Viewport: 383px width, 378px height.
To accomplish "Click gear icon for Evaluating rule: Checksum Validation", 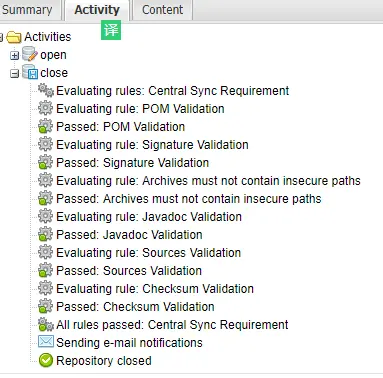I will (x=46, y=288).
